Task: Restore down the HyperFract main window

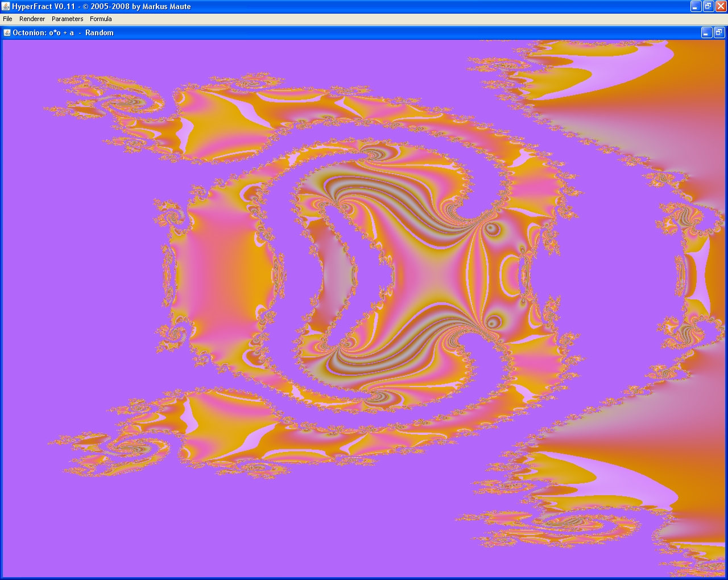Action: 708,6
